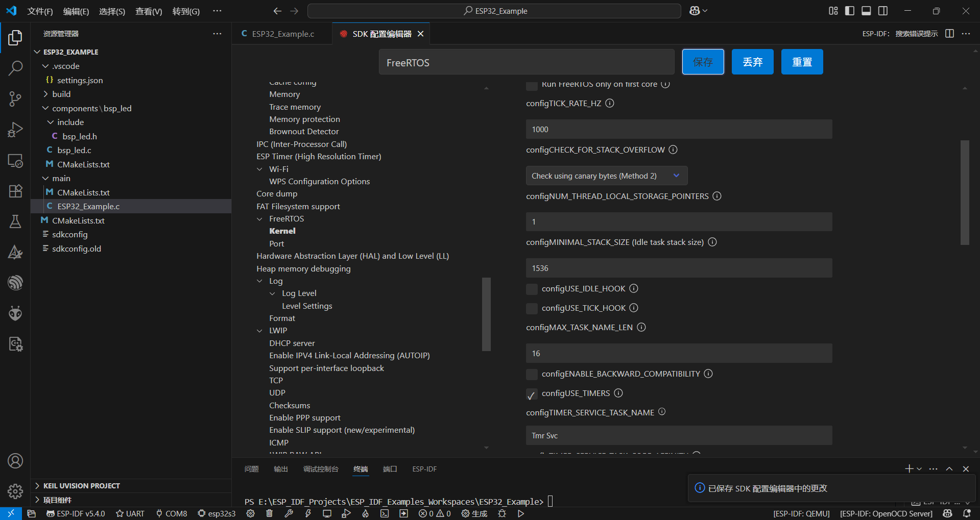This screenshot has width=980, height=520.
Task: Open the Testing flask view
Action: (x=15, y=221)
